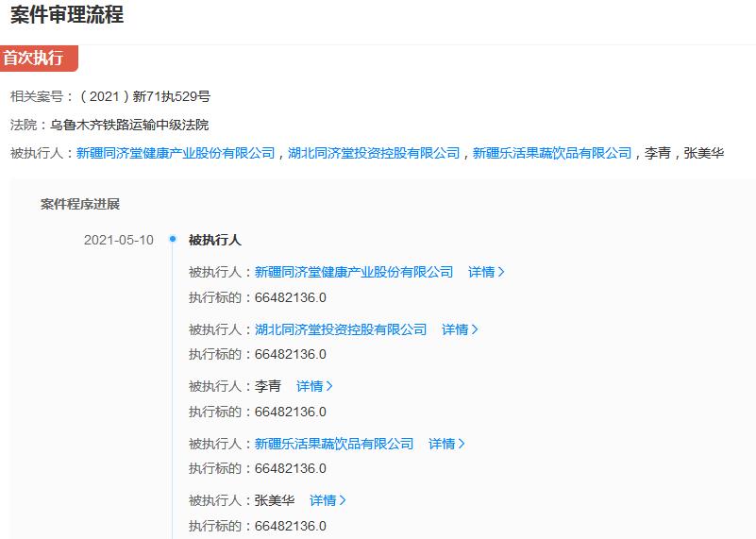Click 李青 name in the timeline

tap(268, 386)
